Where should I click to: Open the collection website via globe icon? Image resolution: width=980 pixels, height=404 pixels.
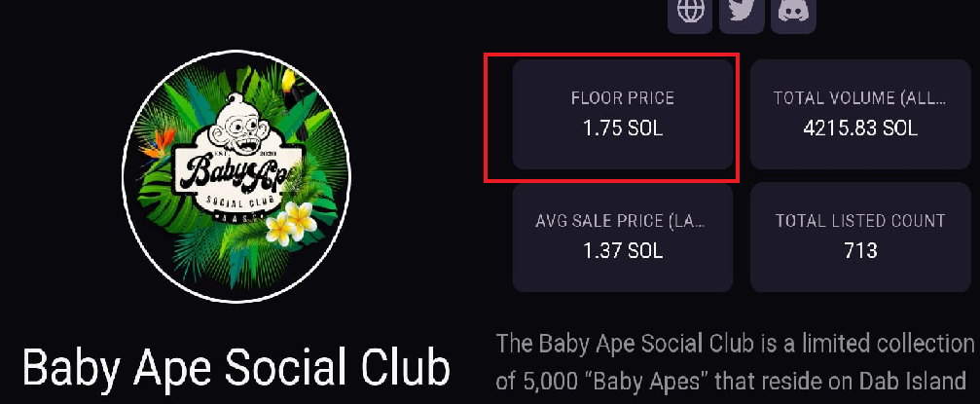tap(690, 15)
